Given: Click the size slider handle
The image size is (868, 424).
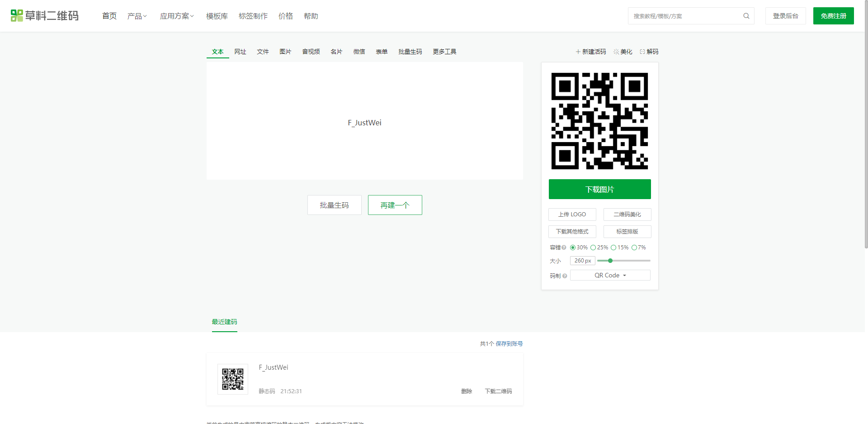Looking at the screenshot, I should [610, 261].
